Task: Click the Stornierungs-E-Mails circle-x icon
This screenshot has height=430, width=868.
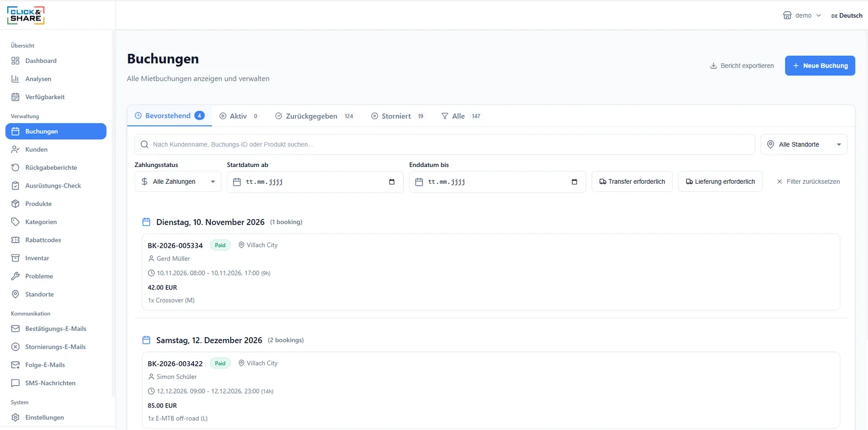Action: point(15,347)
